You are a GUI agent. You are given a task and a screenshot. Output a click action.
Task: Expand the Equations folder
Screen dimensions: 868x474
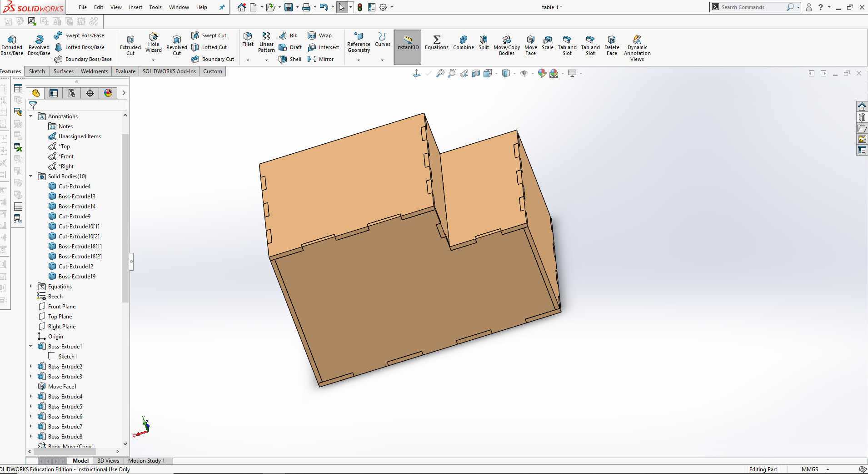(x=31, y=286)
